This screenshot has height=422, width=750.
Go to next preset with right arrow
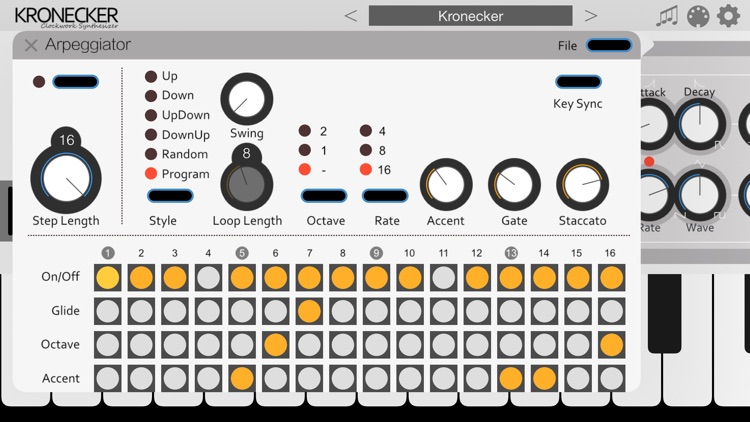click(591, 16)
